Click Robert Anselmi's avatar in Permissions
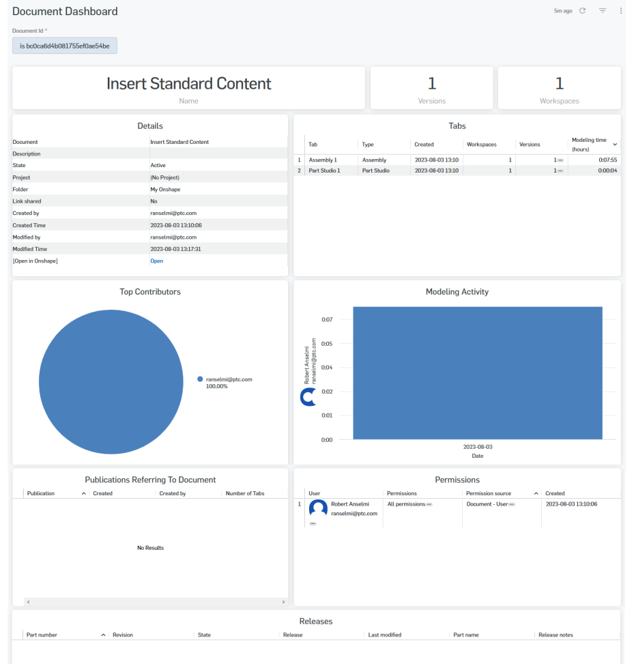The image size is (634, 672). click(318, 508)
